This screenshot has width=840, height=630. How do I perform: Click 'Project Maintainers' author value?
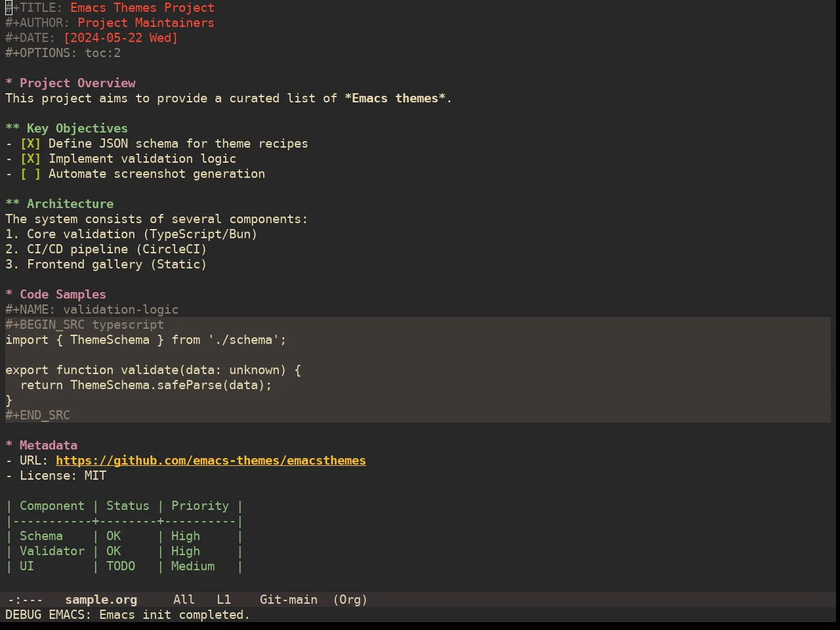coord(146,23)
